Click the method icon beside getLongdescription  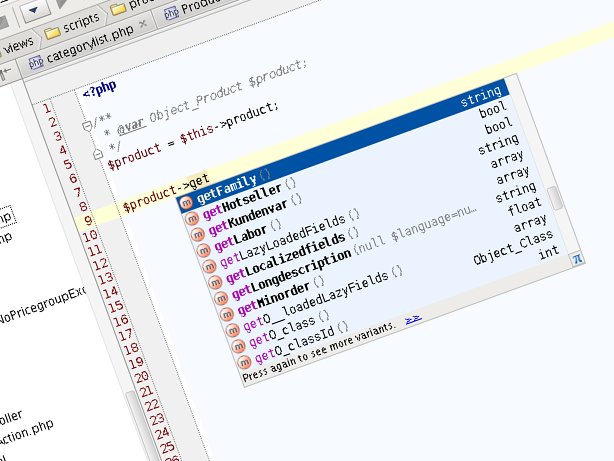pos(221,298)
